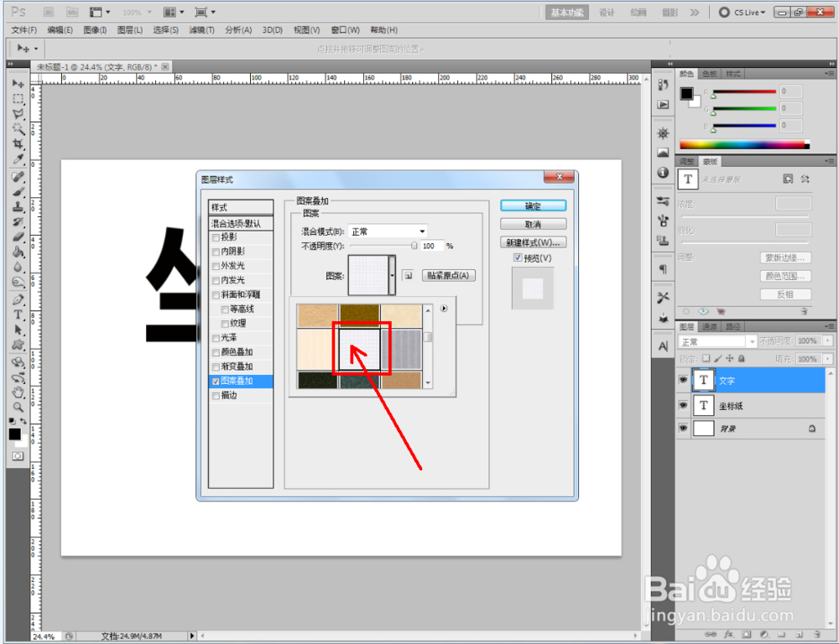This screenshot has height=644, width=839.
Task: Enable the 投影 drop shadow checkbox
Action: (x=216, y=238)
